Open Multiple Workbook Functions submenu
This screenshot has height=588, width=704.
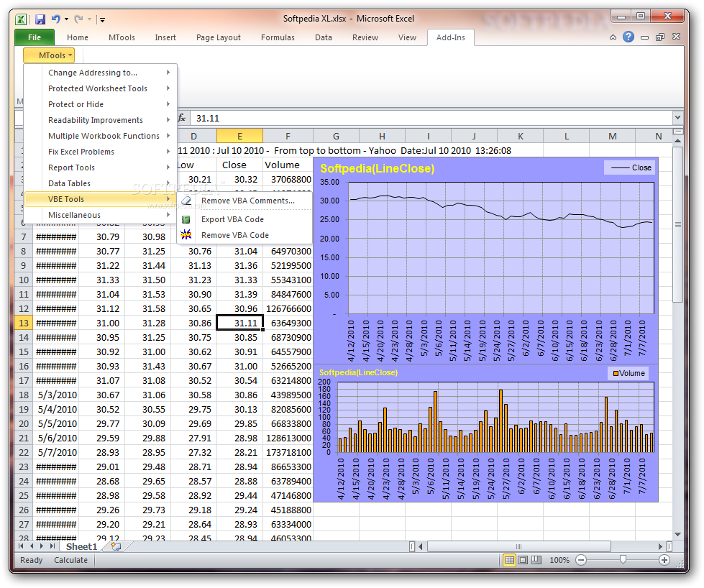tap(100, 136)
